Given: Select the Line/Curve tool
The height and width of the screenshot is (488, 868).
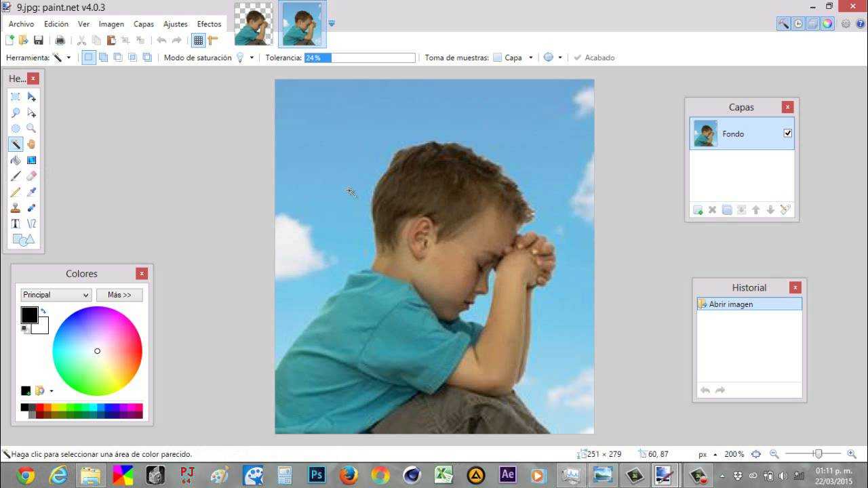Looking at the screenshot, I should (x=31, y=224).
